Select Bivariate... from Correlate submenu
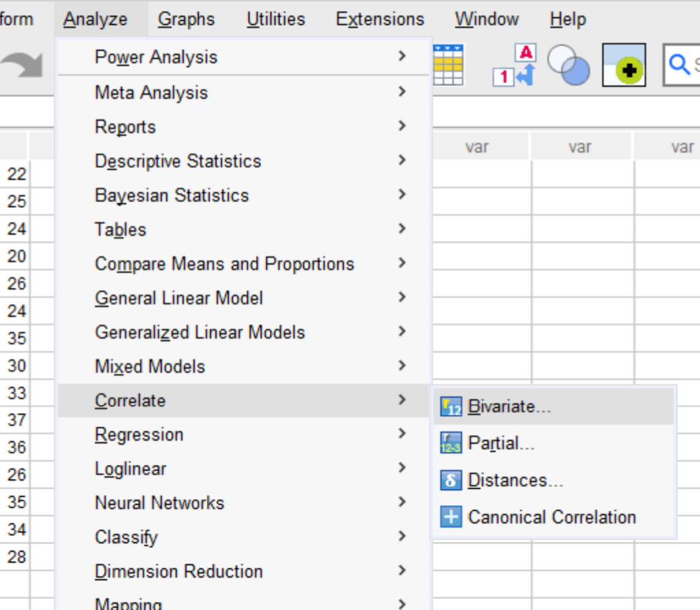 pos(554,407)
